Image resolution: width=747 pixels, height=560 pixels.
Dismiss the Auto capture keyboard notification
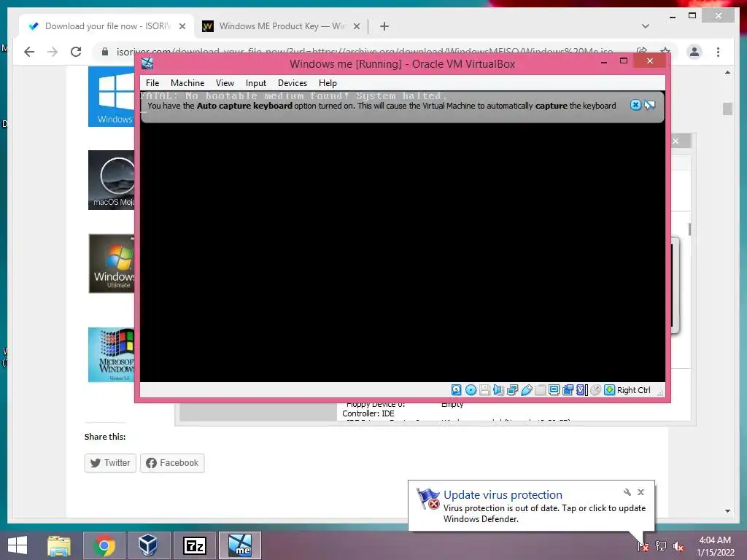pos(635,105)
